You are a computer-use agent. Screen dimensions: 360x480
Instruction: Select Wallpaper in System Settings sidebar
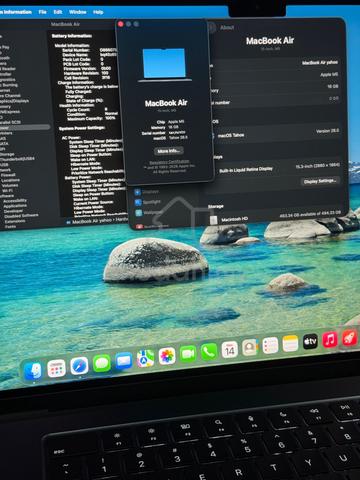tap(148, 212)
